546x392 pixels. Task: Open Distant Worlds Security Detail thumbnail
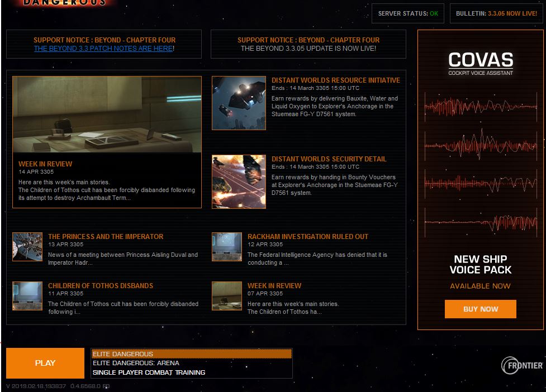(x=239, y=181)
